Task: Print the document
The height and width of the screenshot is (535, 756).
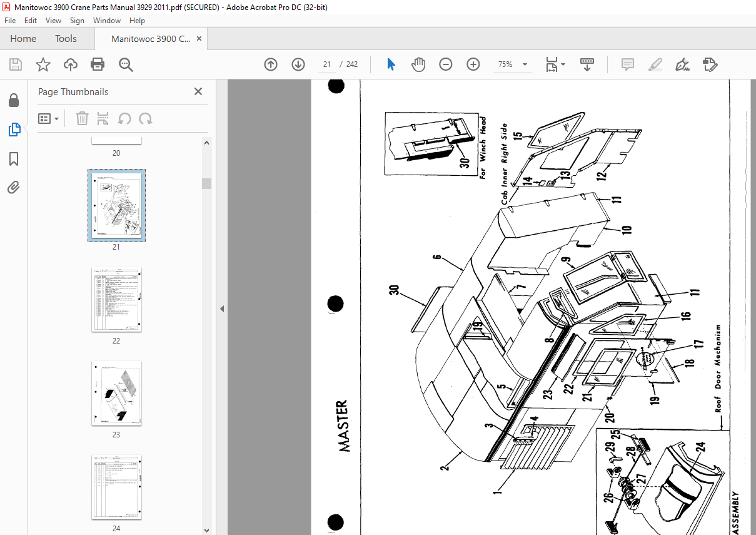Action: click(x=98, y=64)
